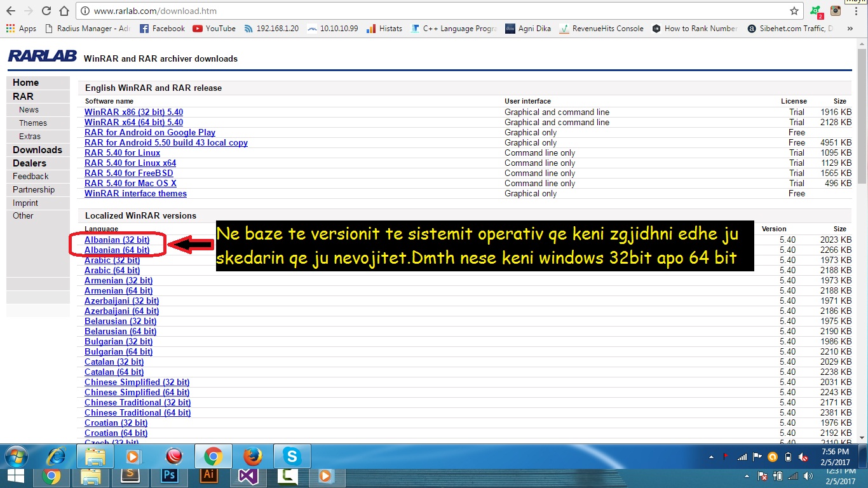Open Skype from the taskbar
The height and width of the screenshot is (488, 868).
tap(292, 456)
